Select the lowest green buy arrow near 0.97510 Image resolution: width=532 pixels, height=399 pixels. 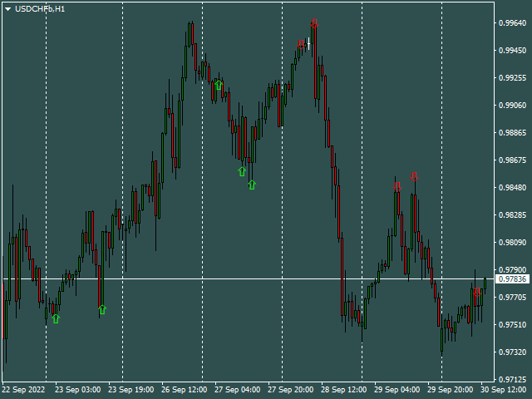pos(56,318)
